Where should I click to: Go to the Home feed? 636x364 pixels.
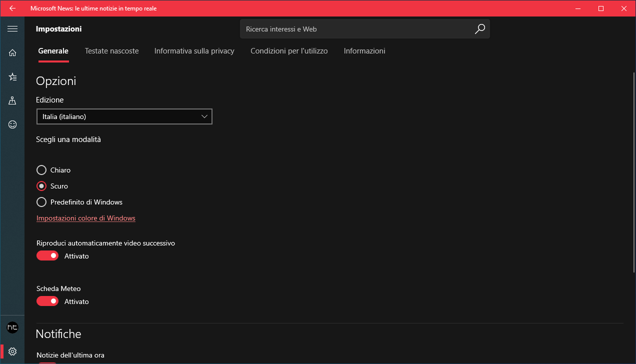pyautogui.click(x=12, y=52)
